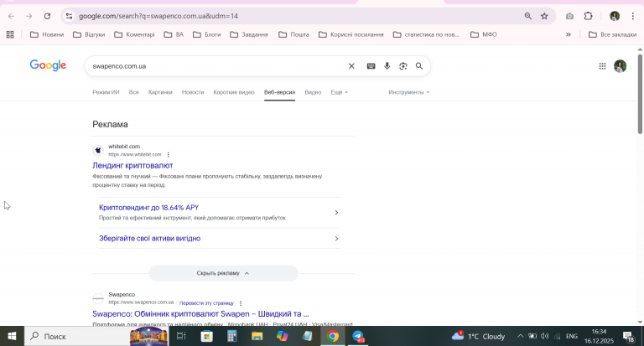Open the Google apps grid

[602, 66]
